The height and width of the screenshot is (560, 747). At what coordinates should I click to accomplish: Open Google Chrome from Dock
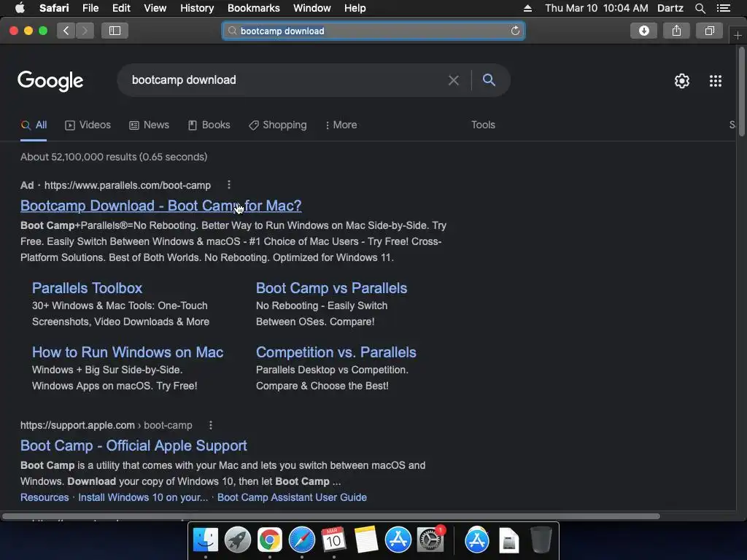click(x=270, y=540)
